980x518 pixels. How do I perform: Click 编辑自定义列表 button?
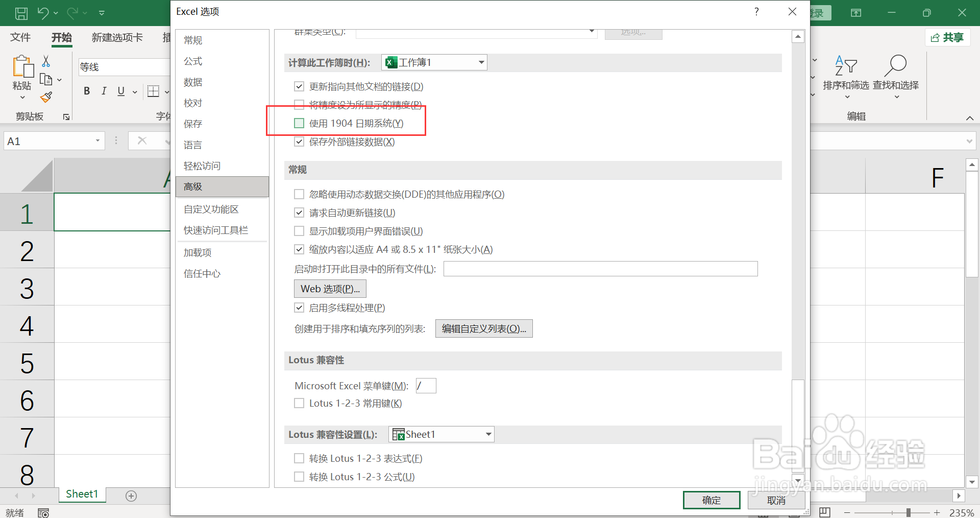pyautogui.click(x=484, y=328)
